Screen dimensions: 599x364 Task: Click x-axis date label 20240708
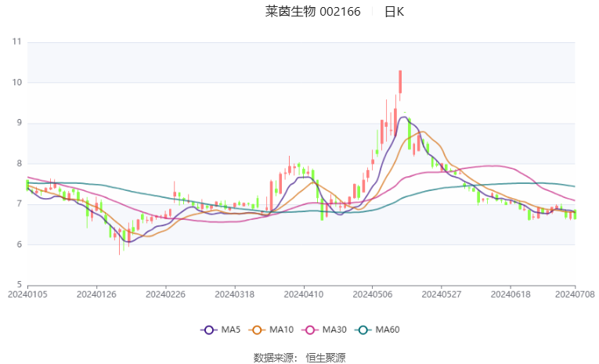[x=575, y=294]
